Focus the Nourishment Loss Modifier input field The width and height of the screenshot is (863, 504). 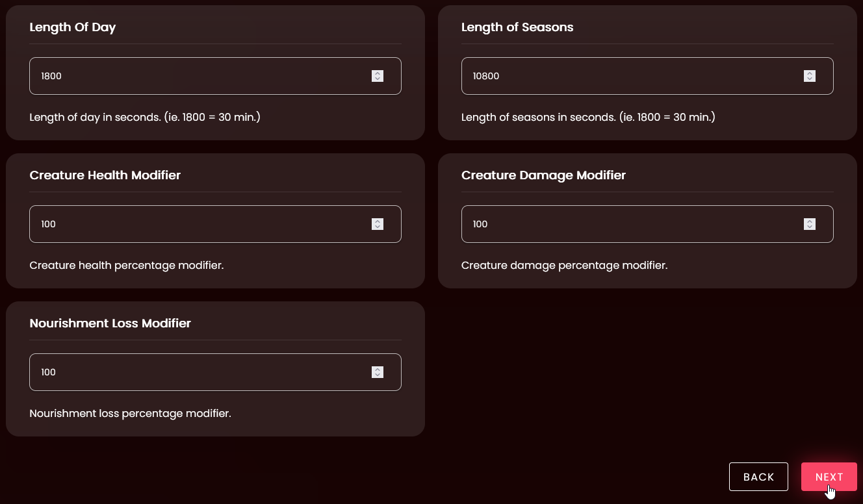coord(195,372)
